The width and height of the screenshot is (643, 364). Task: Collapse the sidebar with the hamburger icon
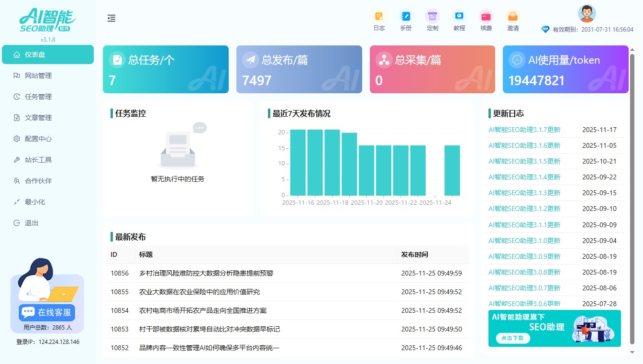pyautogui.click(x=111, y=18)
